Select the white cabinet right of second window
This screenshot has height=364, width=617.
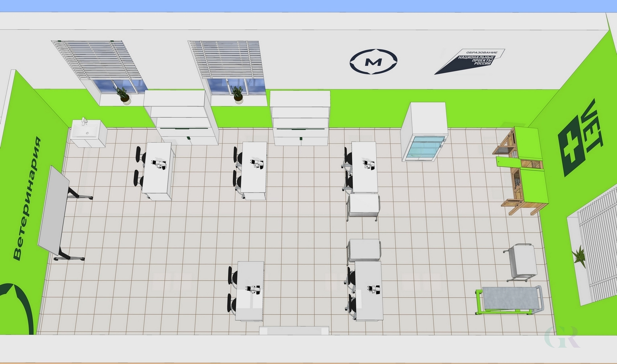(301, 118)
